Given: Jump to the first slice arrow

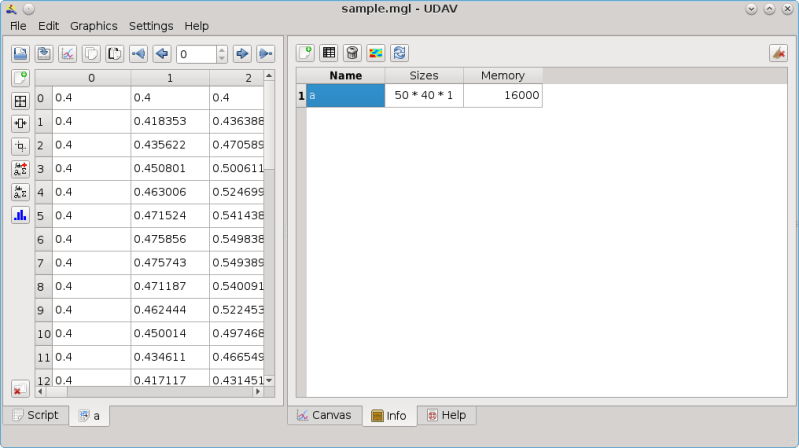Looking at the screenshot, I should point(138,54).
